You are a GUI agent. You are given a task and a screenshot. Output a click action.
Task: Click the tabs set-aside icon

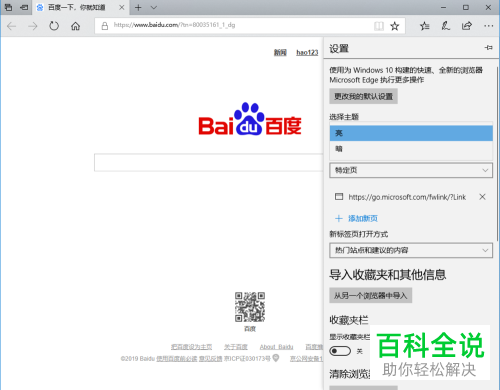tap(8, 7)
